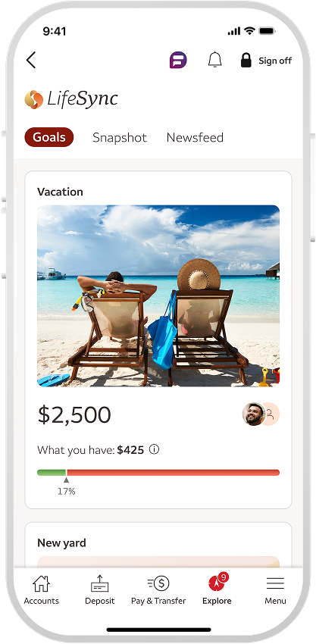Image resolution: width=316 pixels, height=644 pixels.
Task: Open notifications bell icon
Action: point(214,60)
